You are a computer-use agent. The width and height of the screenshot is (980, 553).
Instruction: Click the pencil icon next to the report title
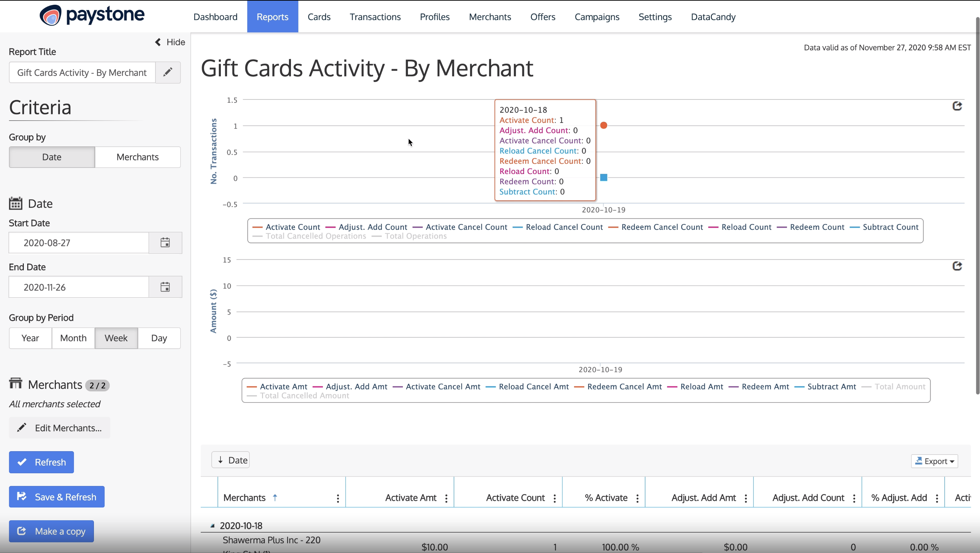click(x=168, y=72)
